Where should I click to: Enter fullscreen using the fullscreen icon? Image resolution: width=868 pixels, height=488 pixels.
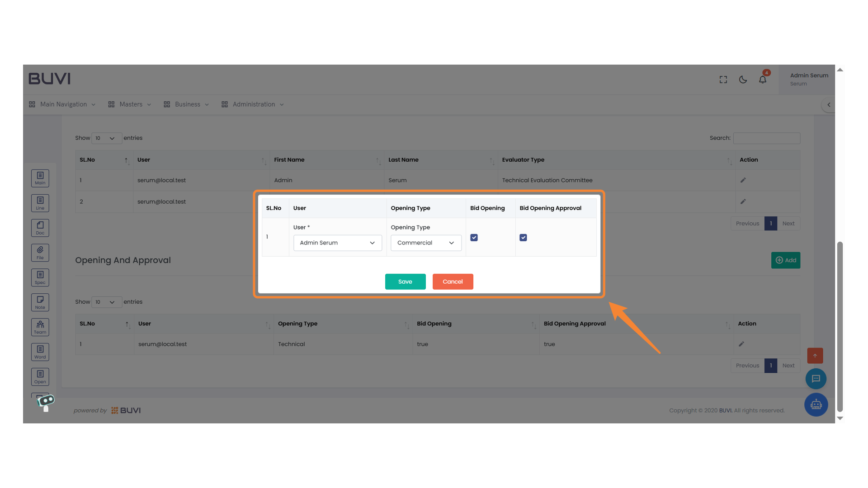pos(723,79)
